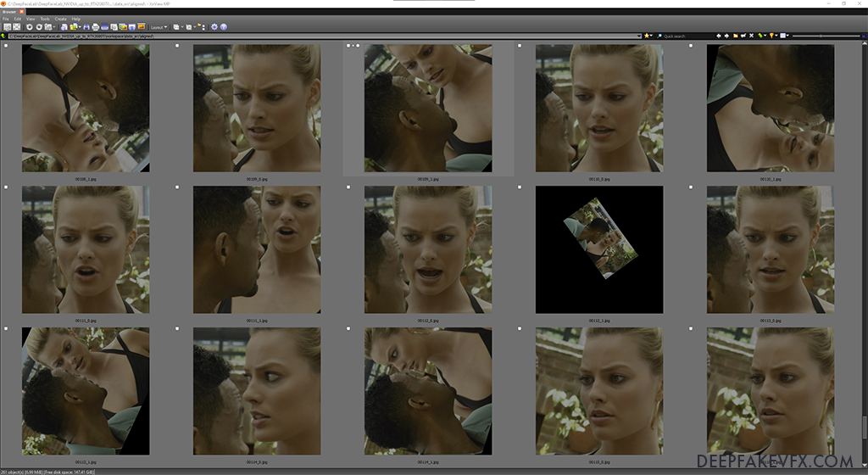The height and width of the screenshot is (475, 868).
Task: Close the Browser tab
Action: click(x=21, y=12)
